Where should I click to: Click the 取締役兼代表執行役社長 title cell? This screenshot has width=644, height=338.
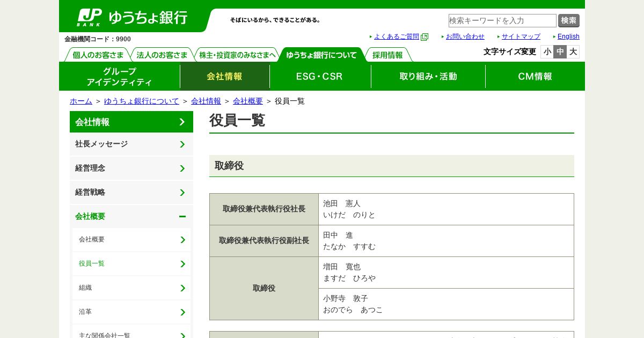coord(264,209)
